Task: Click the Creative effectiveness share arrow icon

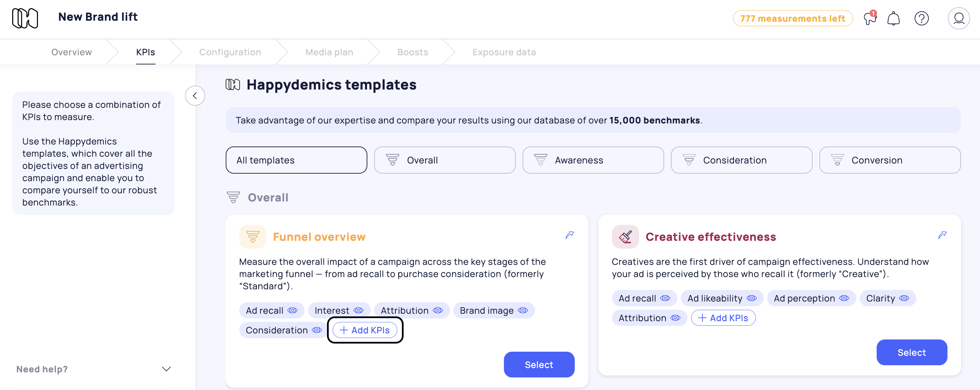Action: pyautogui.click(x=942, y=235)
